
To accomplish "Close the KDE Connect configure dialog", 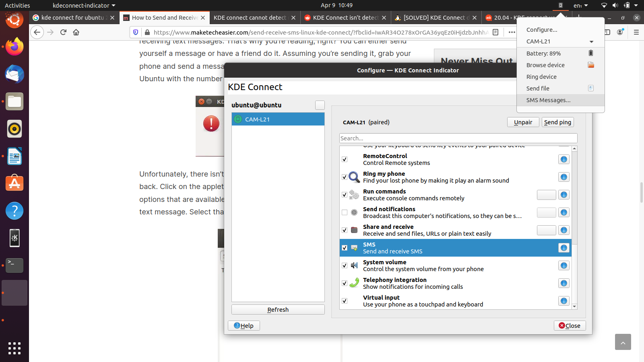I will click(570, 325).
